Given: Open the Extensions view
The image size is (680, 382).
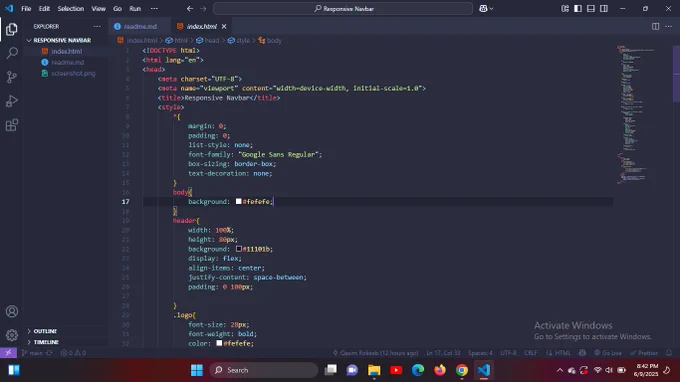Looking at the screenshot, I should point(12,125).
